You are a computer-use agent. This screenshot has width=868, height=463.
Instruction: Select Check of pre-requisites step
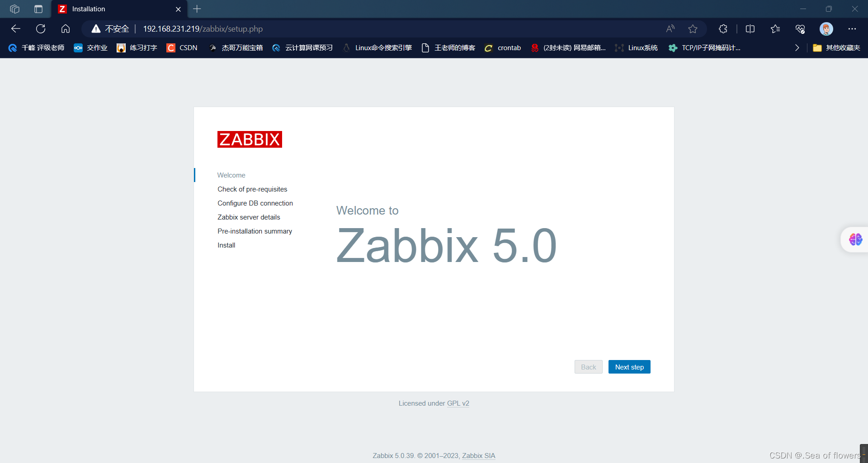[x=252, y=189]
